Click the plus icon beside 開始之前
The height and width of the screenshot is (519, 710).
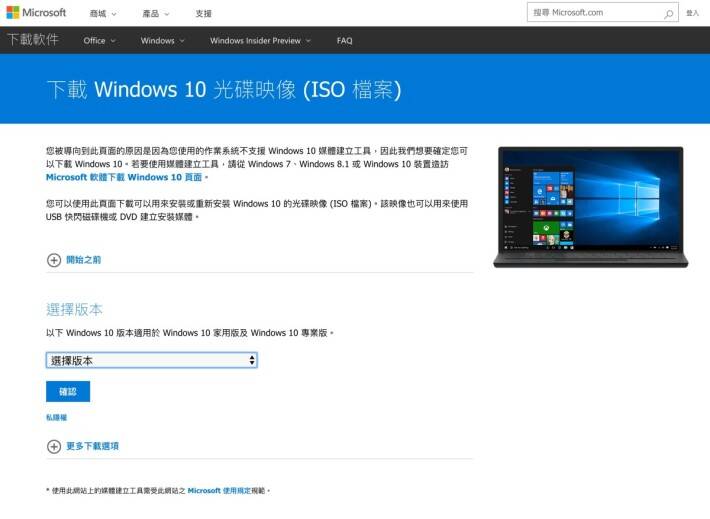click(54, 260)
